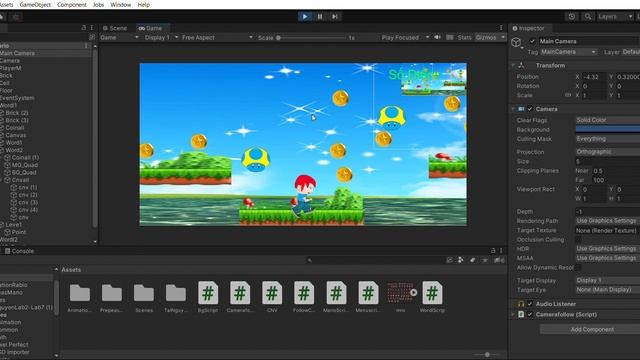This screenshot has height=360, width=640.
Task: Toggle the Camera component enabled checkbox
Action: coord(530,109)
